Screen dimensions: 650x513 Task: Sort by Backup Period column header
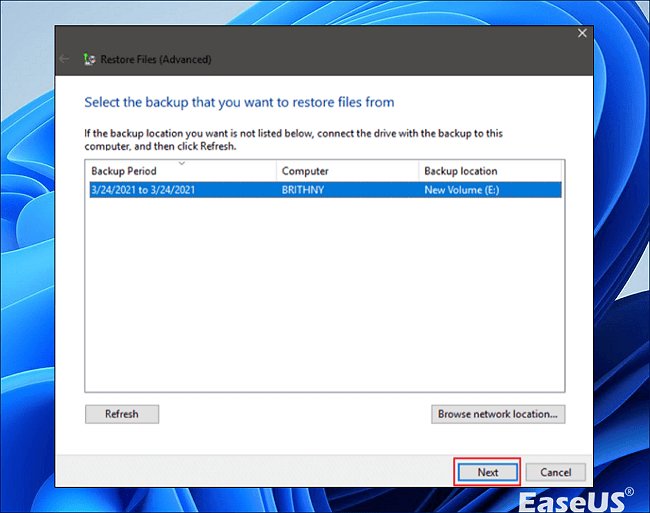pyautogui.click(x=181, y=171)
